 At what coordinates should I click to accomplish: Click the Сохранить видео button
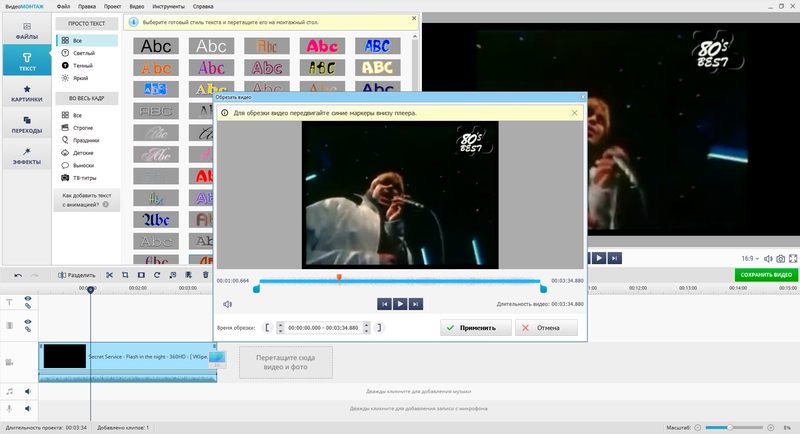pyautogui.click(x=766, y=275)
